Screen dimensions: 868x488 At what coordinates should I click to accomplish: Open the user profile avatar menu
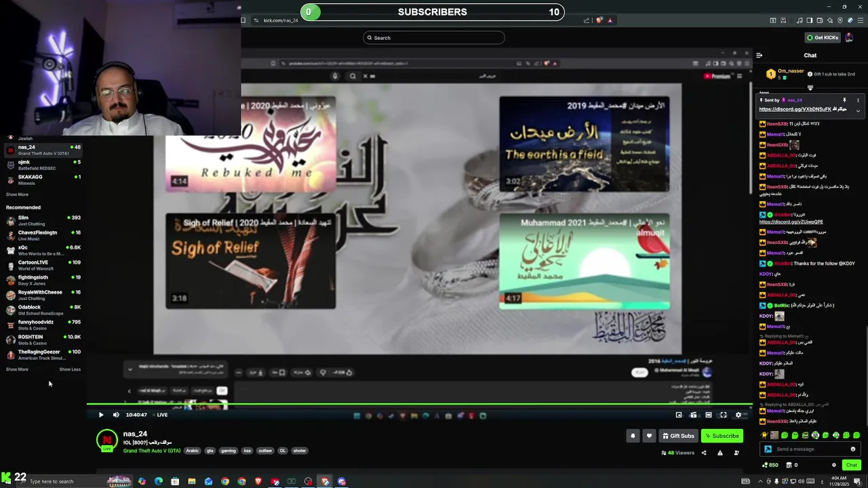pos(849,37)
